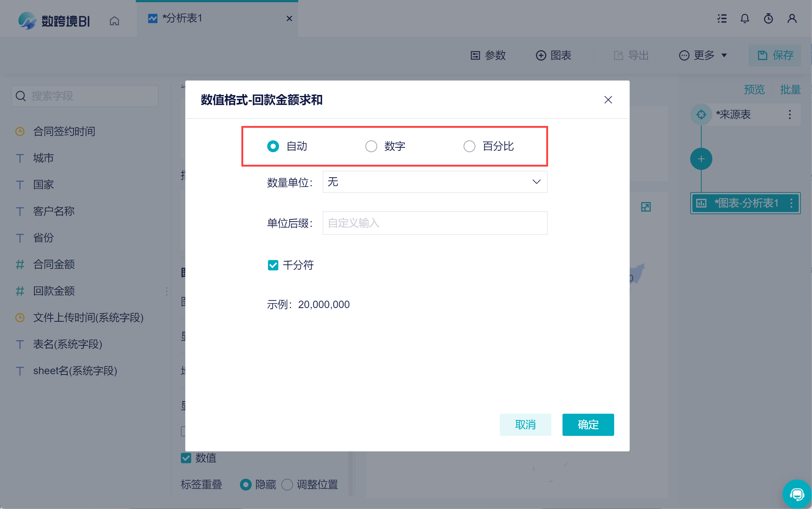
Task: Uncheck the 千分符 checkbox
Action: click(x=273, y=265)
